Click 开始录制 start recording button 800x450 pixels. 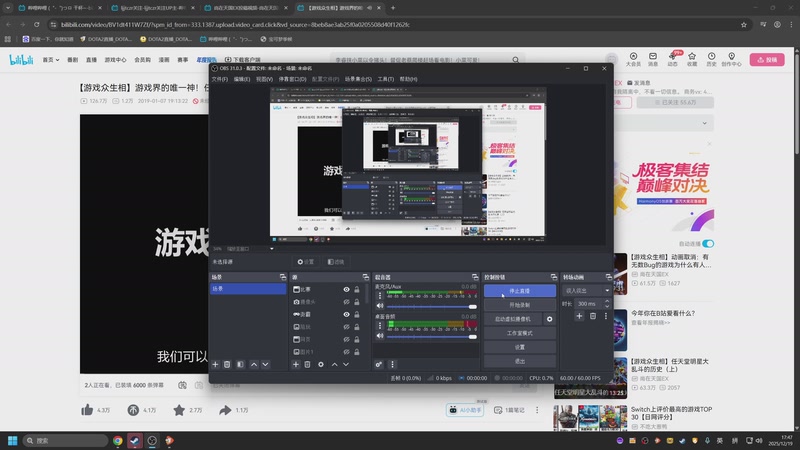point(520,305)
